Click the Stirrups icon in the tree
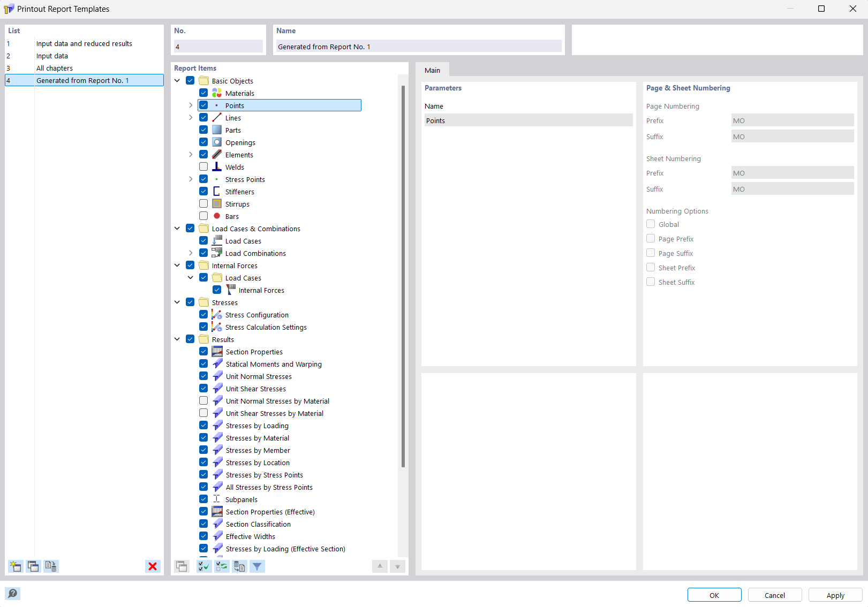868x607 pixels. (217, 204)
